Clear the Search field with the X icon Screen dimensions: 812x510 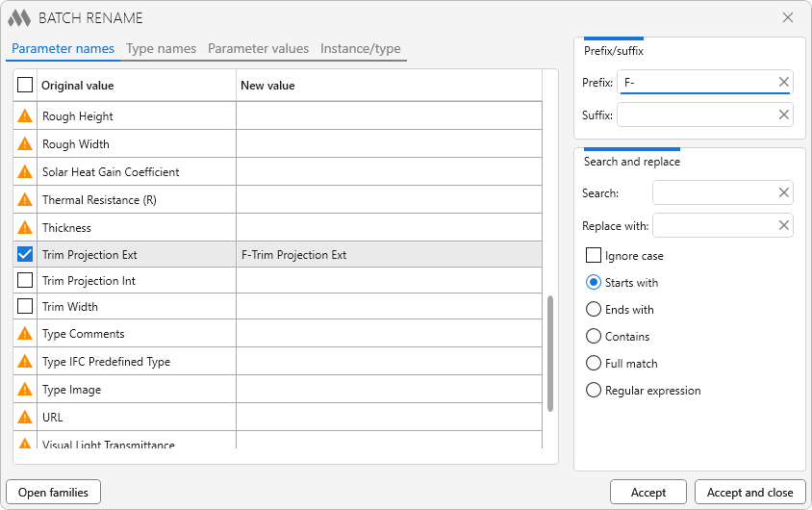[x=783, y=193]
